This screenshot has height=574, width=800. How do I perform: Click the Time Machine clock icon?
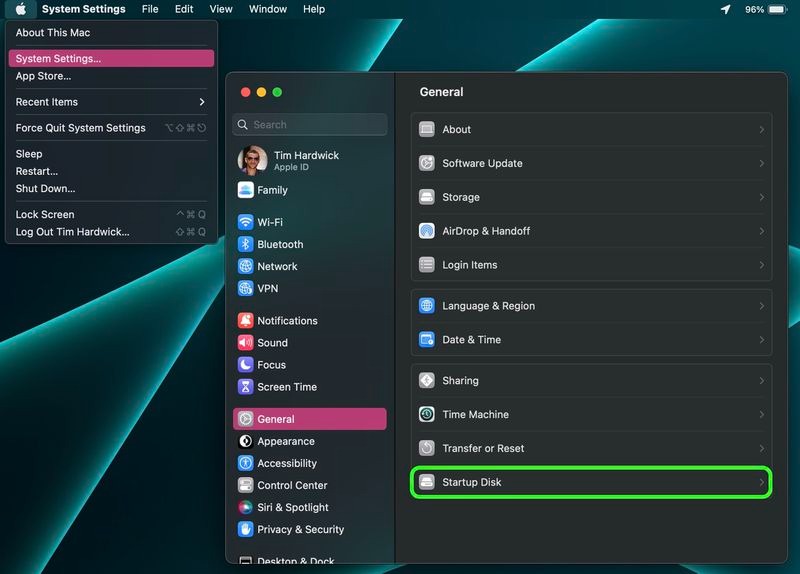(x=427, y=414)
